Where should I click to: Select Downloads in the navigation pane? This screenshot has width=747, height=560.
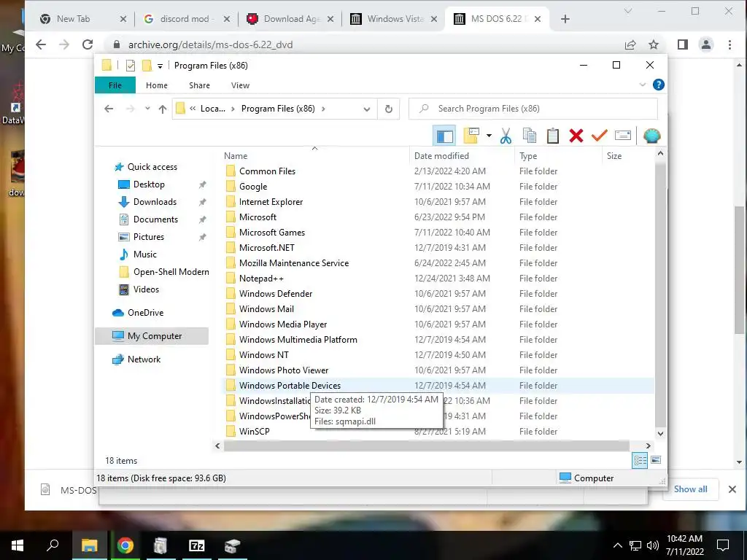(155, 202)
